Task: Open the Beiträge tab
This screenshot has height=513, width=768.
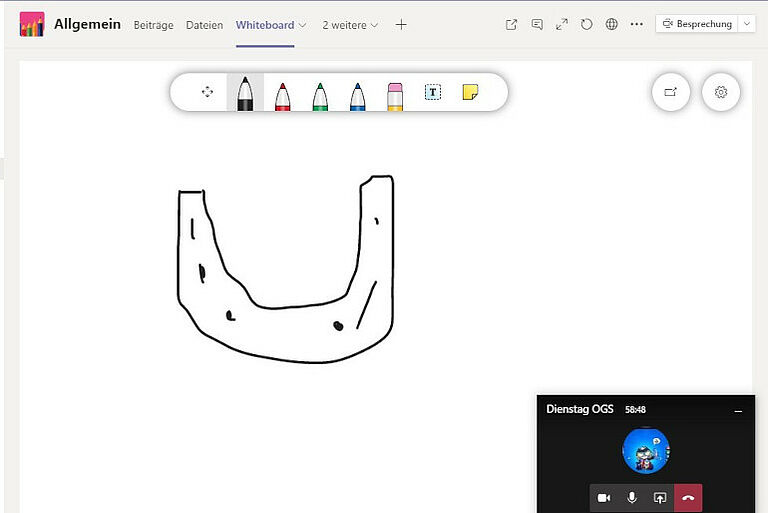Action: 153,25
